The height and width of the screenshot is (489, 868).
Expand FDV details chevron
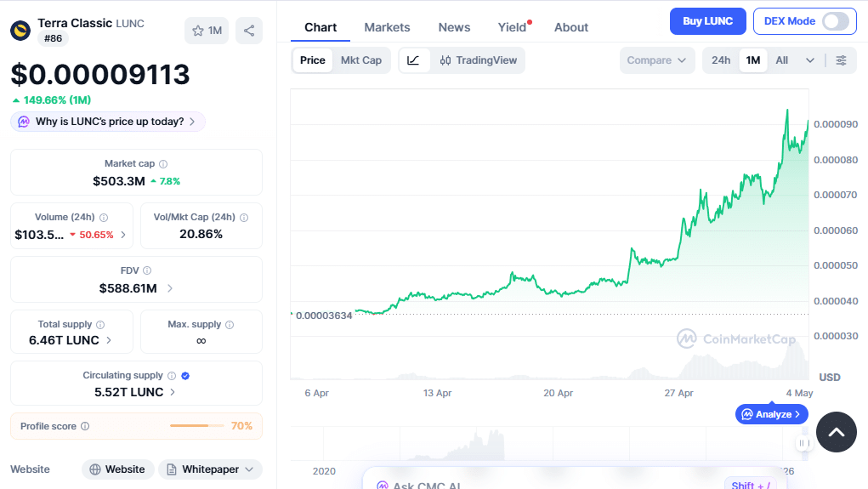tap(169, 288)
